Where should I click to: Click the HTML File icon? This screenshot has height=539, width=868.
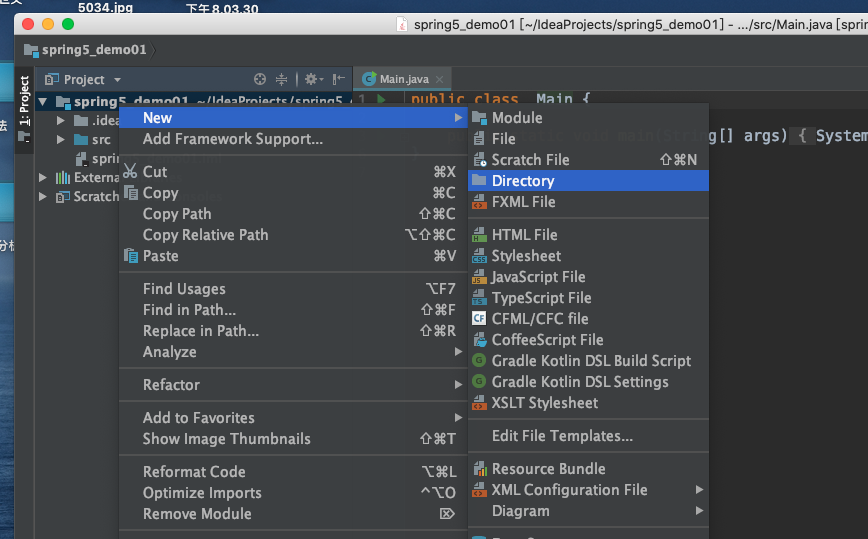click(479, 235)
